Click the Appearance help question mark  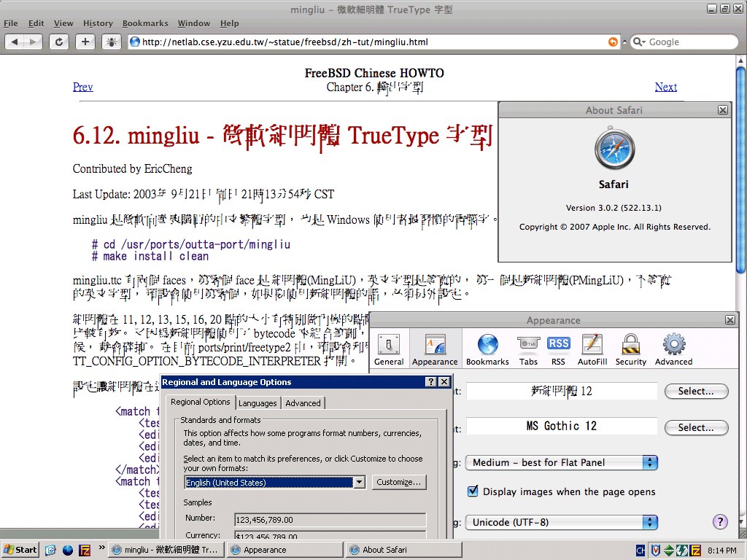[720, 522]
